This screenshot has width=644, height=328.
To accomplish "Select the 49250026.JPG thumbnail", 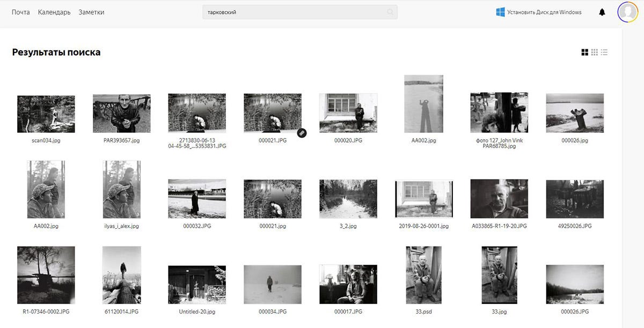I will [575, 199].
